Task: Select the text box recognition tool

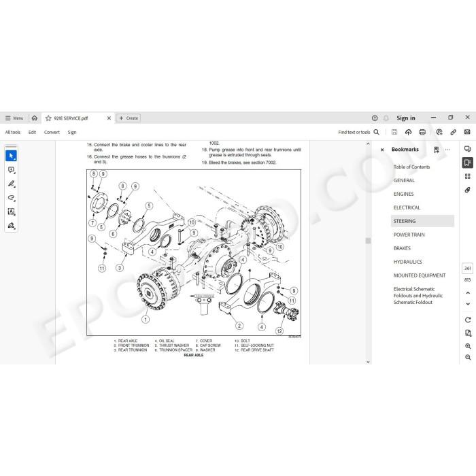Action: pos(12,211)
